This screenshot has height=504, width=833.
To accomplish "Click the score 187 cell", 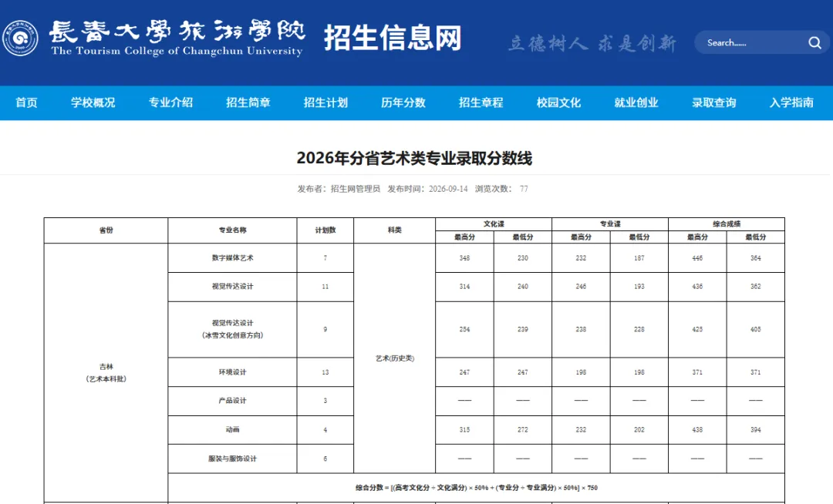I will point(639,258).
